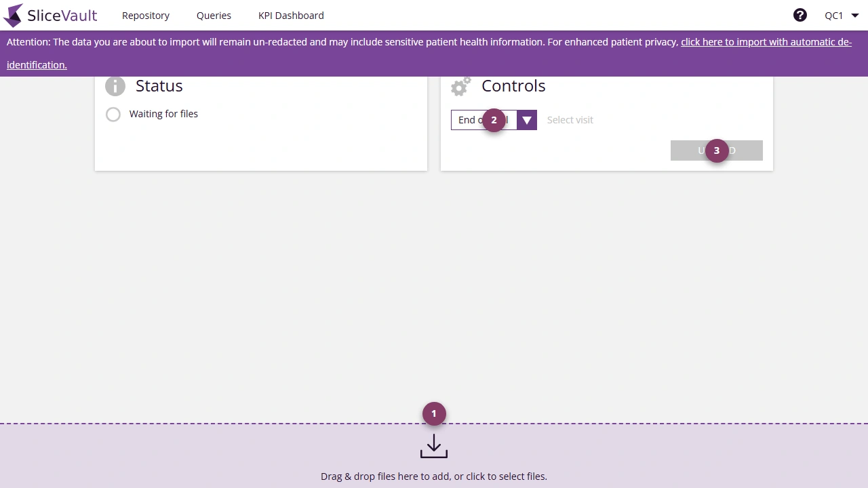This screenshot has height=488, width=868.
Task: Go to the Repository section
Action: pyautogui.click(x=145, y=15)
